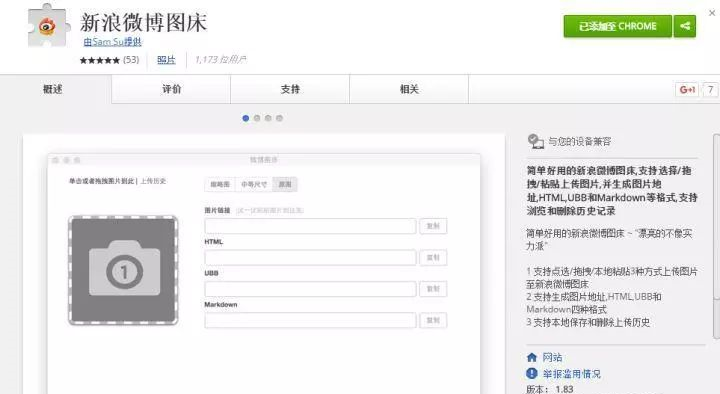The image size is (720, 394).
Task: Select the second carousel dot
Action: [257, 118]
